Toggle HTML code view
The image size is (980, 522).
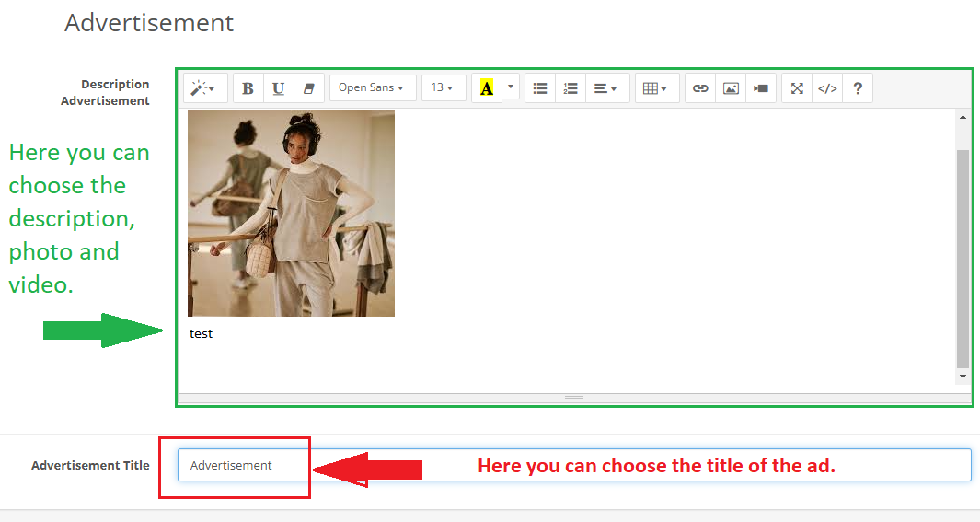click(827, 88)
